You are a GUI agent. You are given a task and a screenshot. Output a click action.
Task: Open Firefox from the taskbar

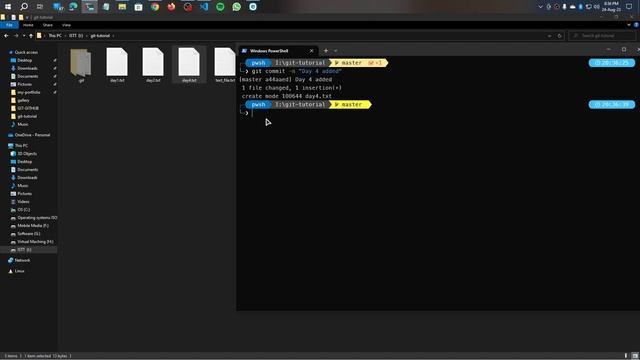[x=171, y=7]
